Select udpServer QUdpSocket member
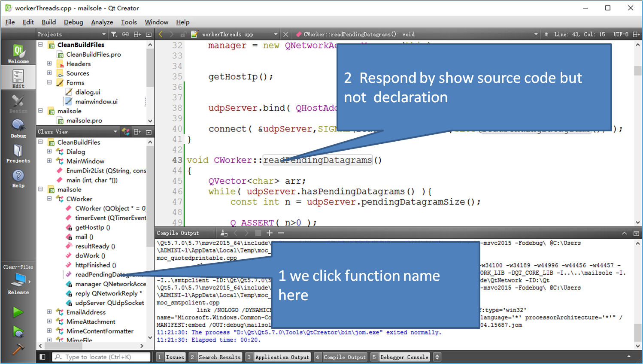Viewport: 643px width, 364px height. (x=109, y=303)
